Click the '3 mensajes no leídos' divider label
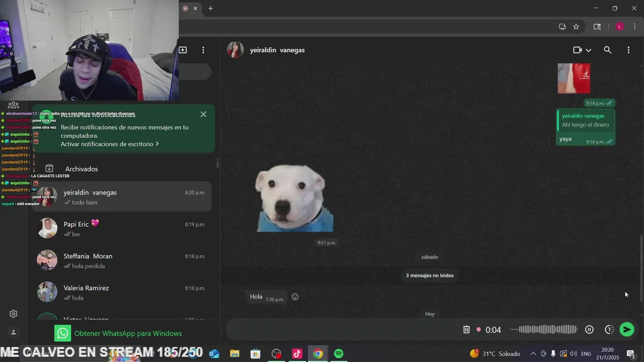This screenshot has width=644, height=362. click(x=430, y=276)
